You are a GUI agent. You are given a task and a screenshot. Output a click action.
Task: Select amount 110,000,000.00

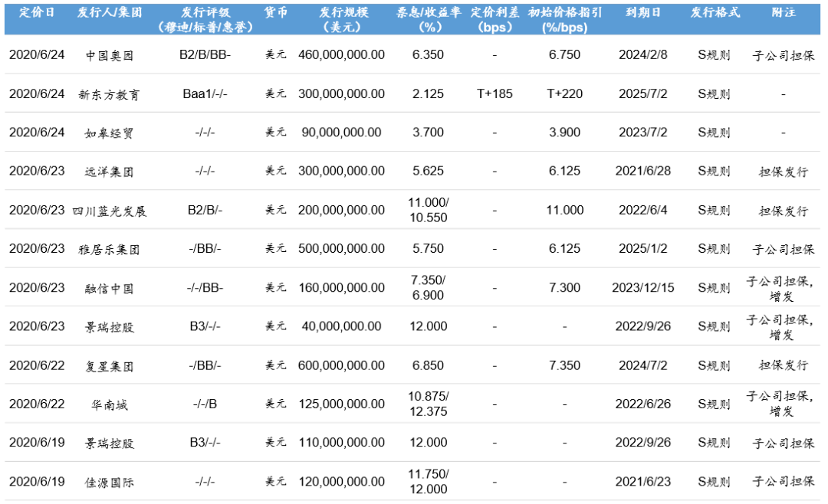click(x=342, y=442)
